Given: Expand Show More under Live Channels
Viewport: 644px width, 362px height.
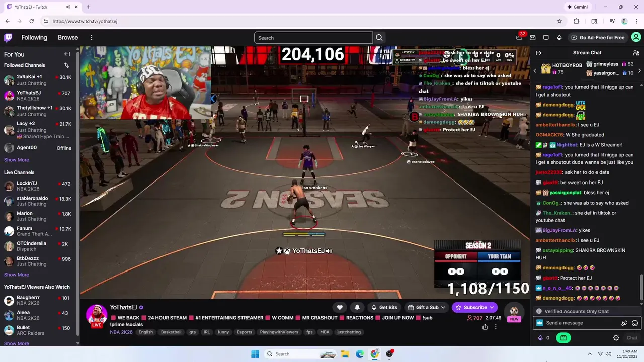Looking at the screenshot, I should [17, 275].
